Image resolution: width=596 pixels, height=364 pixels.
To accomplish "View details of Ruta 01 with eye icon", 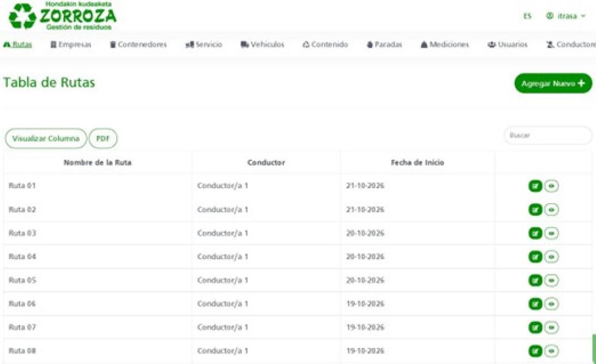I will [552, 186].
